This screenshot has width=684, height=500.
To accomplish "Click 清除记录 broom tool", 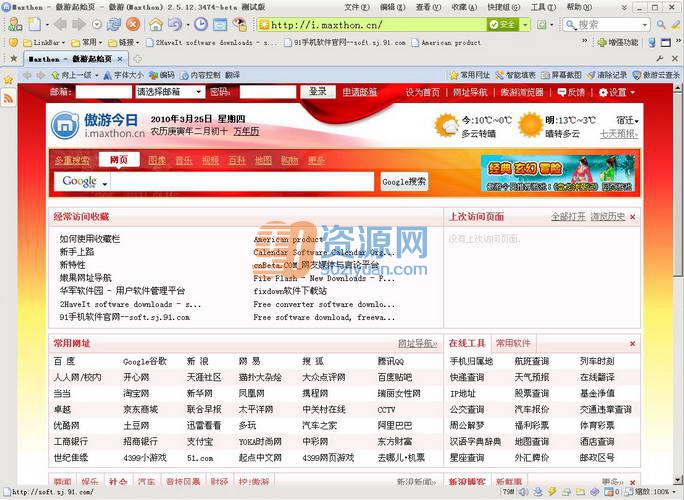I will 607,75.
